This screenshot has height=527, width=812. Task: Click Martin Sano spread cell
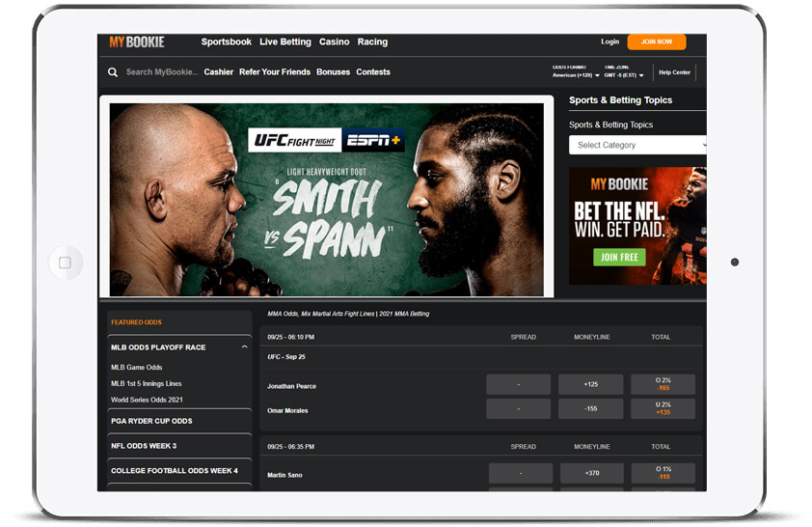(x=521, y=473)
